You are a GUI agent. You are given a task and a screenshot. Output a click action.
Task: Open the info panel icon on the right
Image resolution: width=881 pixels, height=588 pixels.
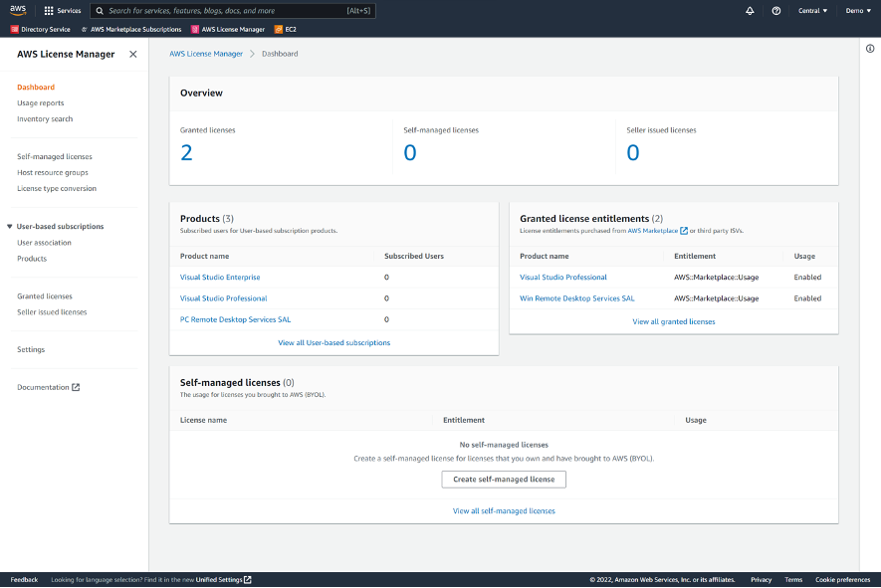pyautogui.click(x=870, y=48)
